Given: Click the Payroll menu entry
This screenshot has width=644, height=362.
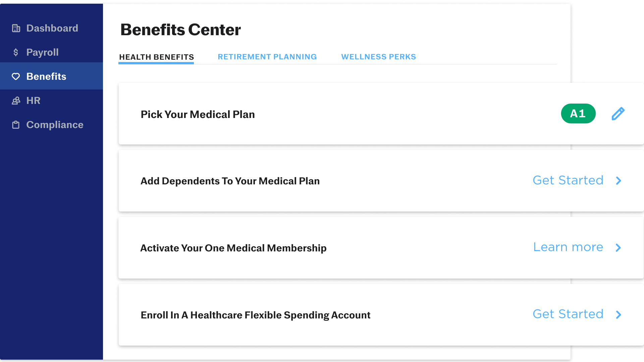Looking at the screenshot, I should (42, 52).
